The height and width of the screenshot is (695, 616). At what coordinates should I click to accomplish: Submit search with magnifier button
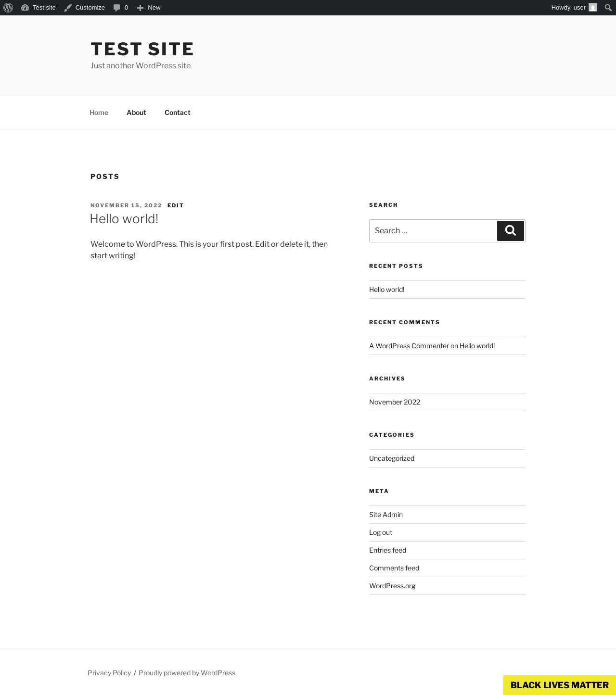pyautogui.click(x=511, y=231)
